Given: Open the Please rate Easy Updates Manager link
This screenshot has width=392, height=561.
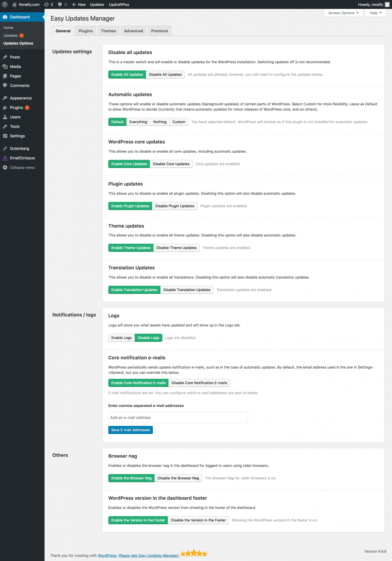Looking at the screenshot, I should tap(149, 555).
